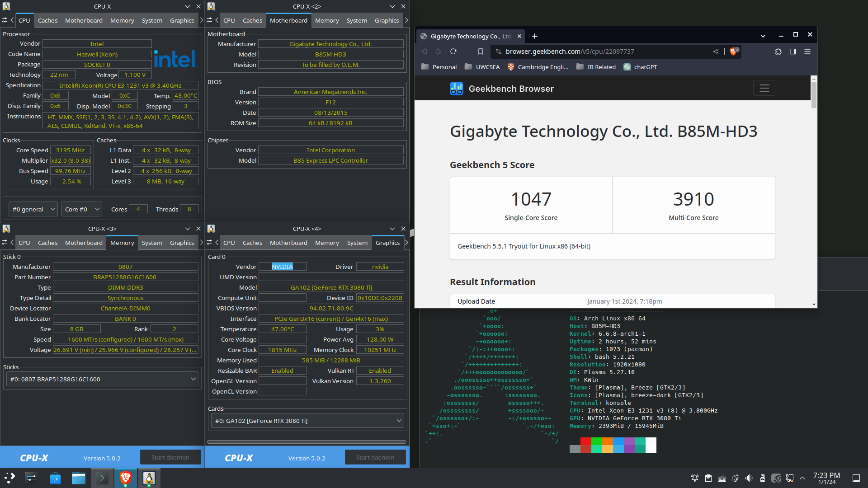Viewport: 868px width, 488px height.
Task: Click the CPU-X <4> horizontal scrollbar
Action: click(x=307, y=442)
